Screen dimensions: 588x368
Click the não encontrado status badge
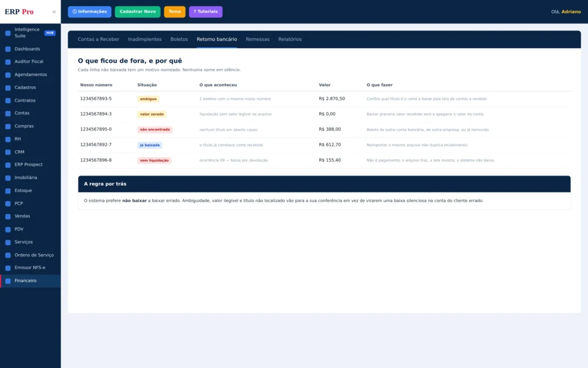coord(154,129)
